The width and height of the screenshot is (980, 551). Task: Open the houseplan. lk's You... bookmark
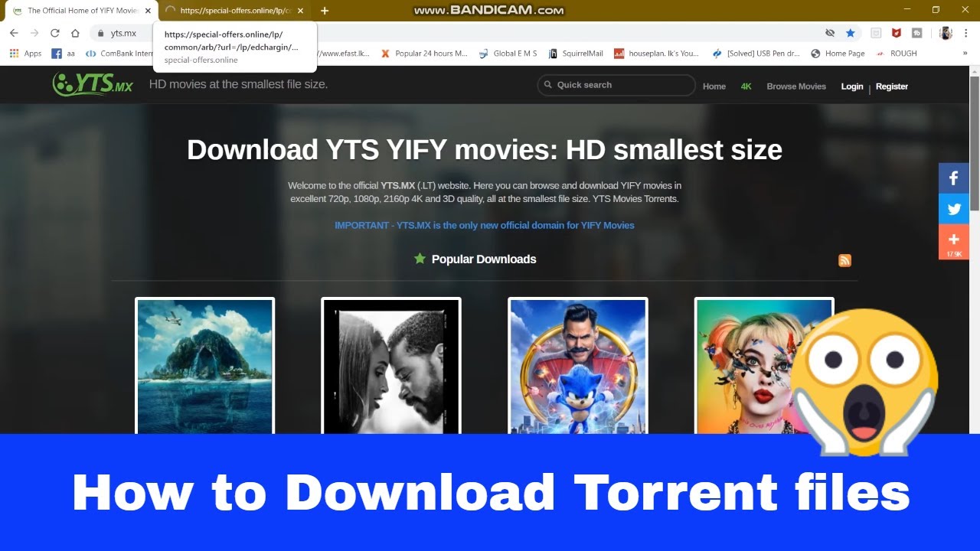[658, 54]
